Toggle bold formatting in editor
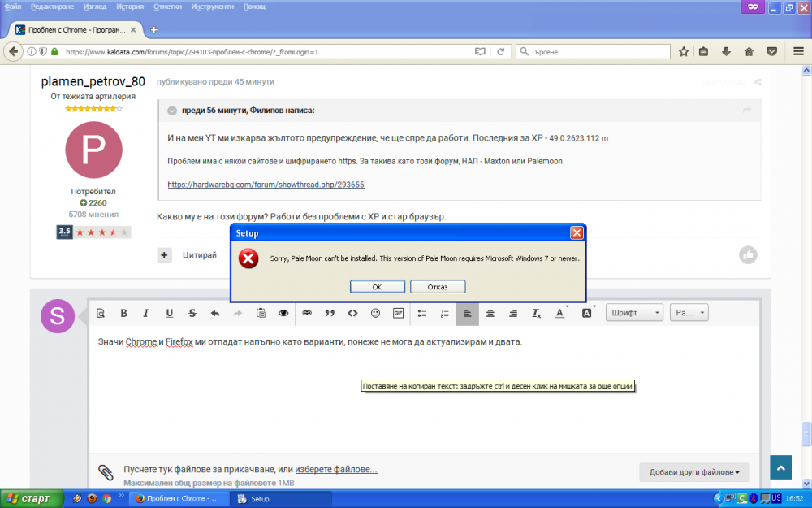This screenshot has width=812, height=508. click(x=123, y=313)
